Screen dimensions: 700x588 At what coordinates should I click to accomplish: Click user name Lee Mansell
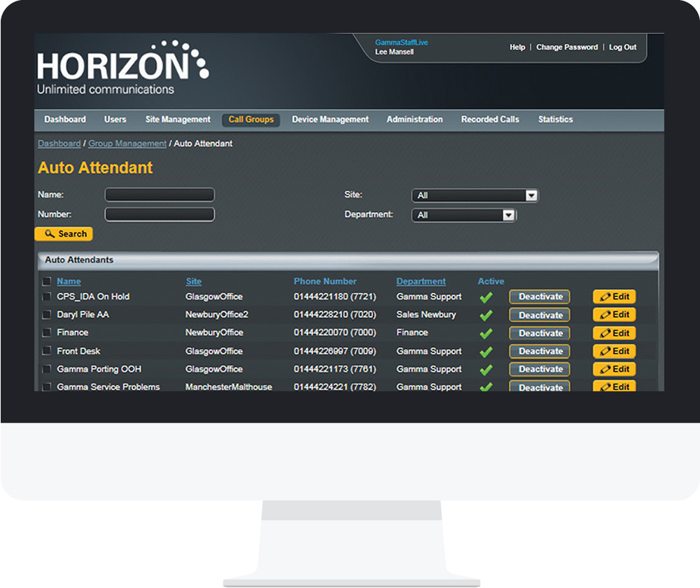click(x=394, y=52)
